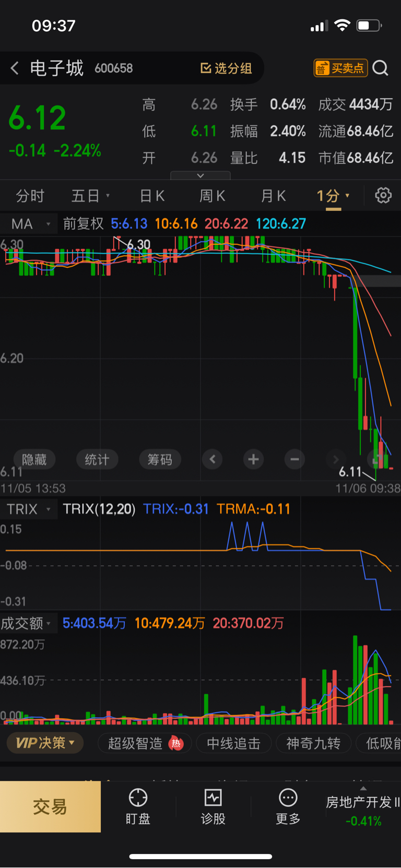Go back using the arrow beside 电子城

point(15,68)
